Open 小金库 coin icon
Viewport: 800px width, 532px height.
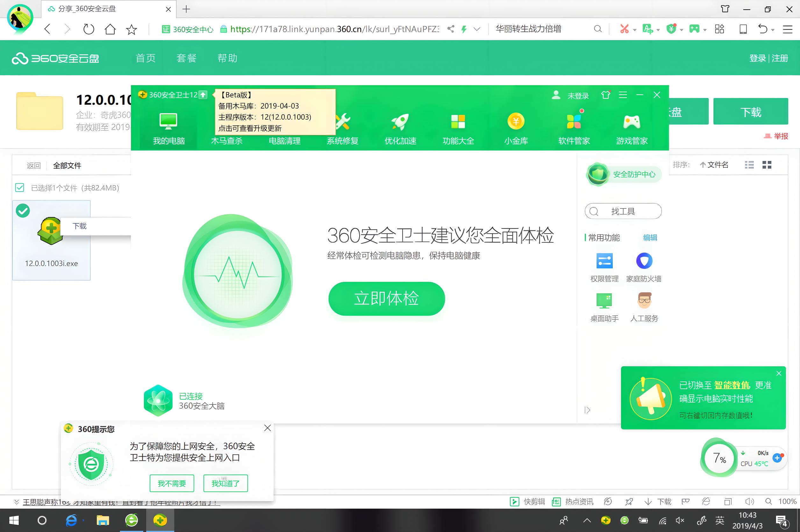[516, 121]
